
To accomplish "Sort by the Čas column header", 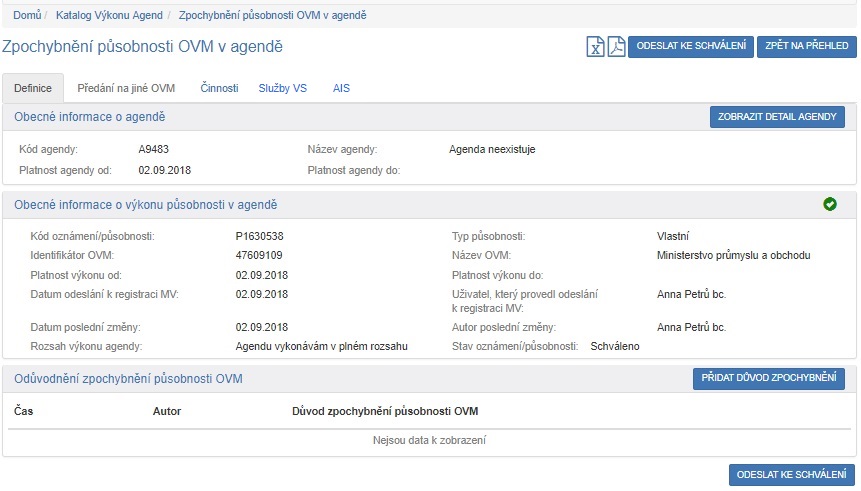I will pos(22,411).
